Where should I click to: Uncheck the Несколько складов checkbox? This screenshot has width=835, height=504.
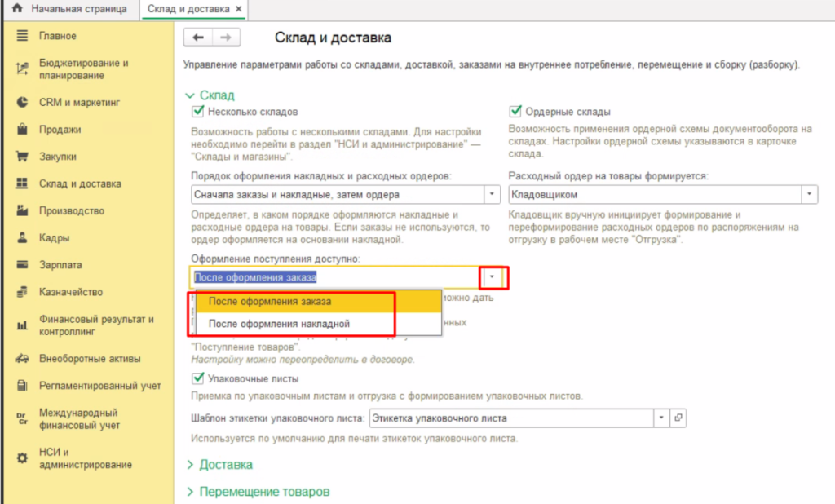point(197,112)
